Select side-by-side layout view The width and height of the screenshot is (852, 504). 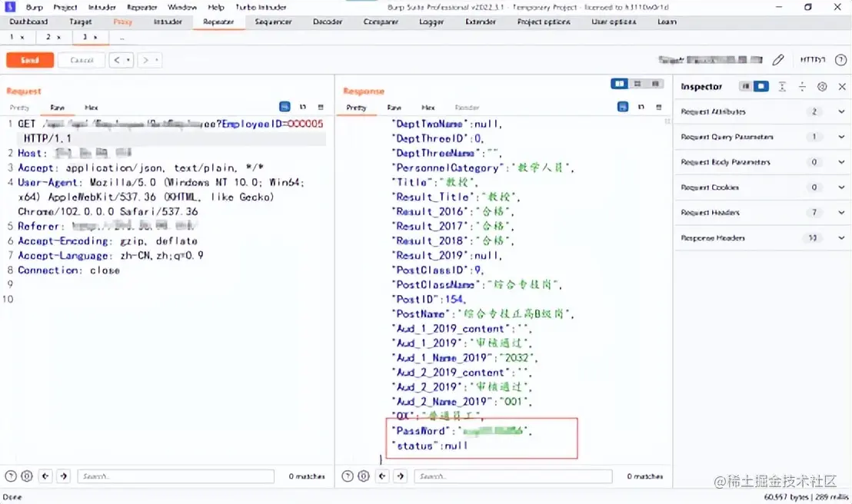pos(620,84)
